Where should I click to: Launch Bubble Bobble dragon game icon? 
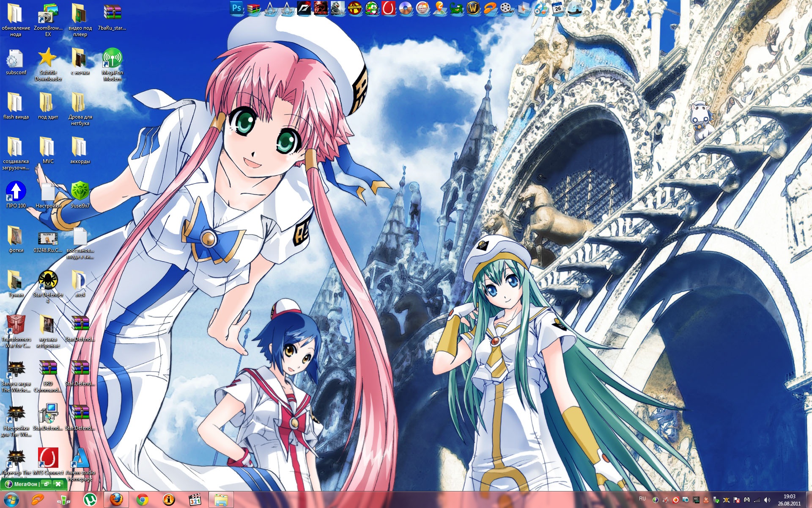pos(372,8)
